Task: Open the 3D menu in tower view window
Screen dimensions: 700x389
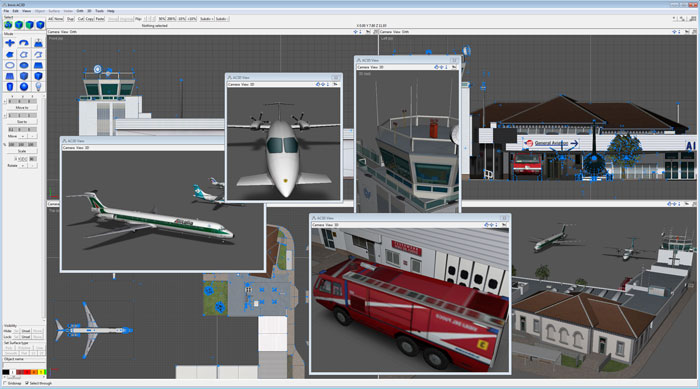Action: [x=381, y=67]
